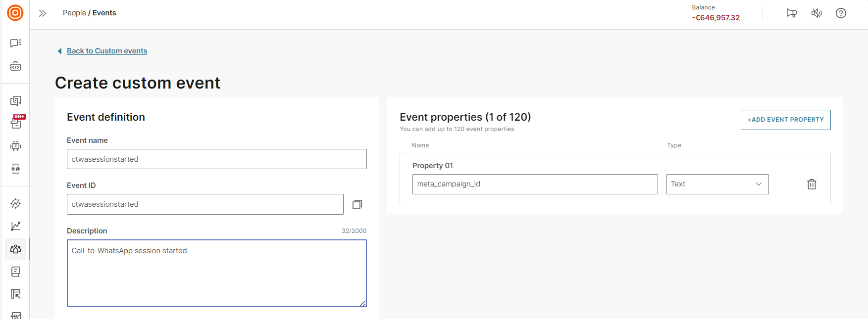Click the Add Event Property button
Image resolution: width=868 pixels, height=319 pixels.
tap(785, 120)
